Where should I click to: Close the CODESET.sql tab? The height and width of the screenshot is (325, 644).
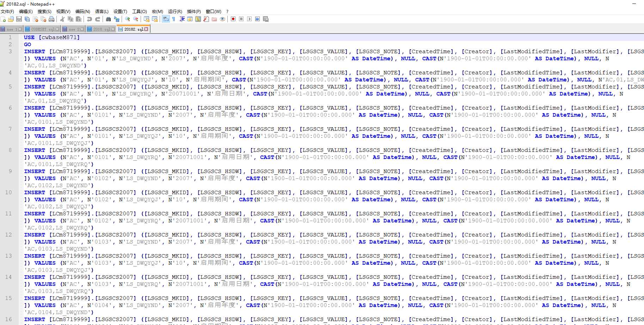click(x=57, y=29)
